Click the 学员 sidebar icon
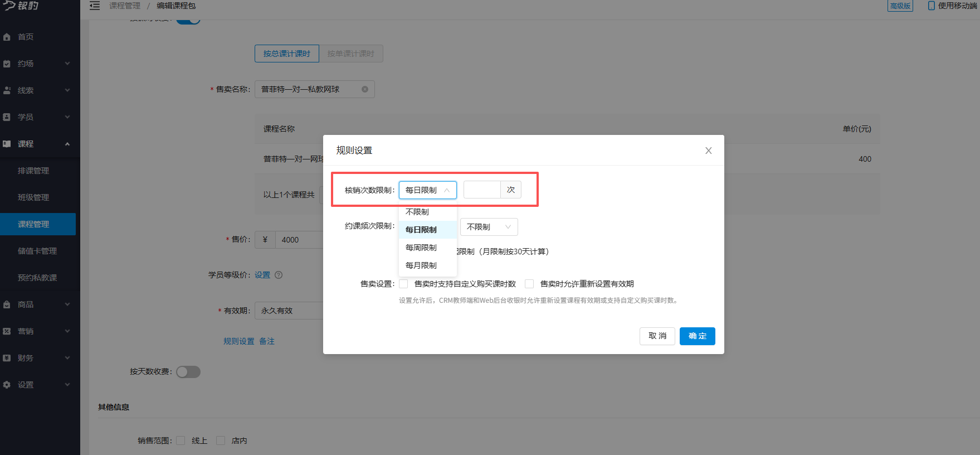The width and height of the screenshot is (980, 455). (7, 117)
